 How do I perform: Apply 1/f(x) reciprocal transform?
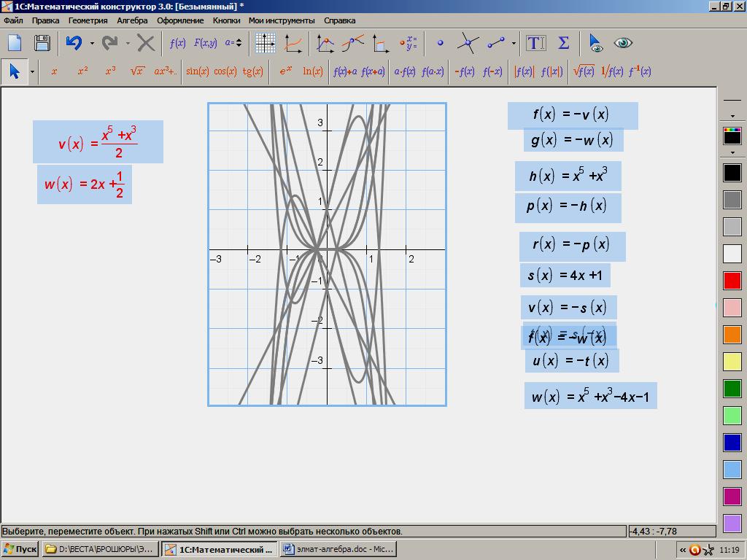pos(612,71)
